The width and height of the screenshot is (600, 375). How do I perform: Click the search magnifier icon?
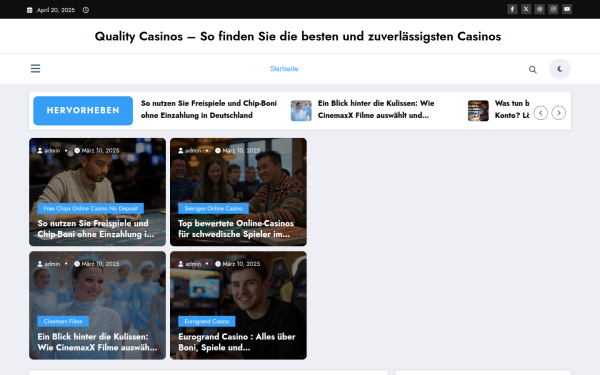coord(533,69)
